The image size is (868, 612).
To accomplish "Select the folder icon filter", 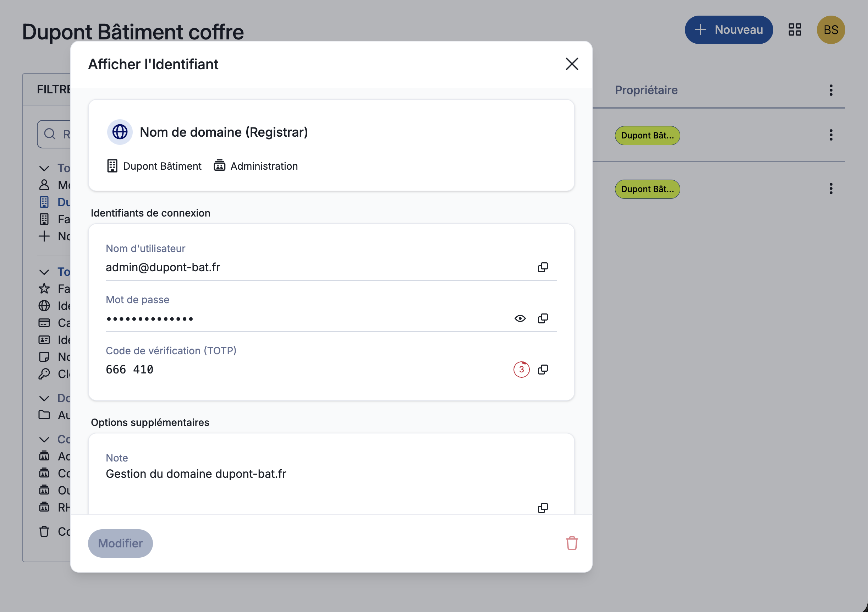I will click(44, 415).
